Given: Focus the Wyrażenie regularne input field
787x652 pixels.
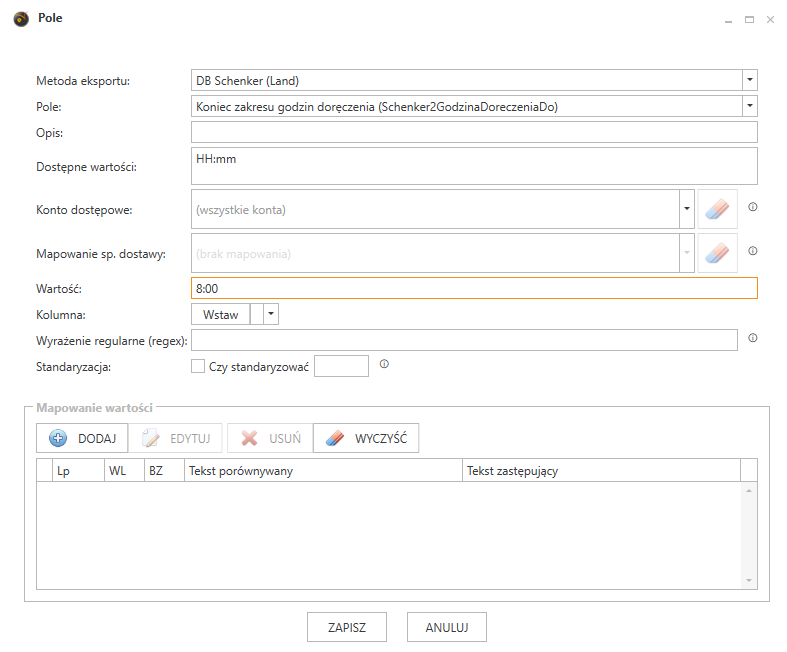Looking at the screenshot, I should click(464, 340).
